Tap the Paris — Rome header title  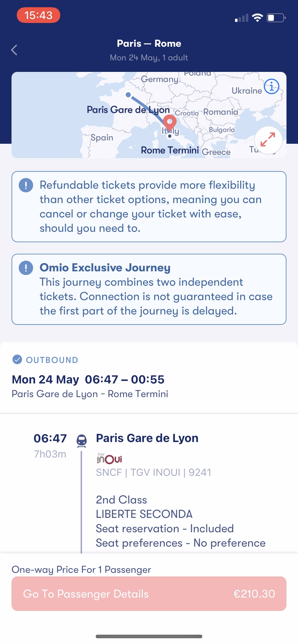pyautogui.click(x=149, y=43)
